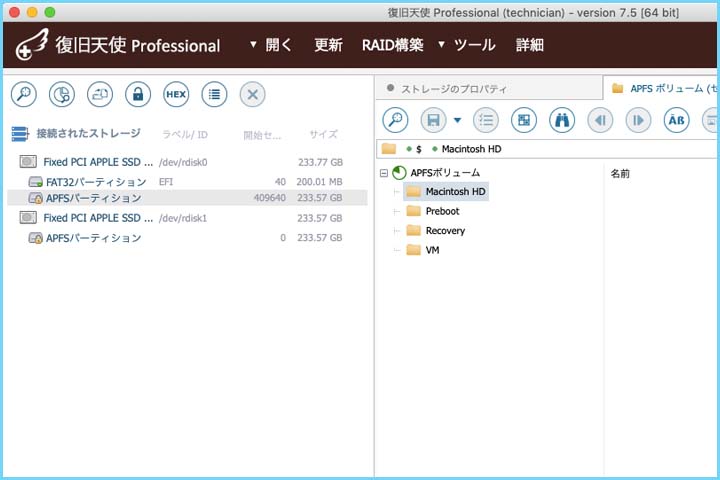720x480 pixels.
Task: Click the Macintosh HD breadcrumb in path bar
Action: click(471, 149)
